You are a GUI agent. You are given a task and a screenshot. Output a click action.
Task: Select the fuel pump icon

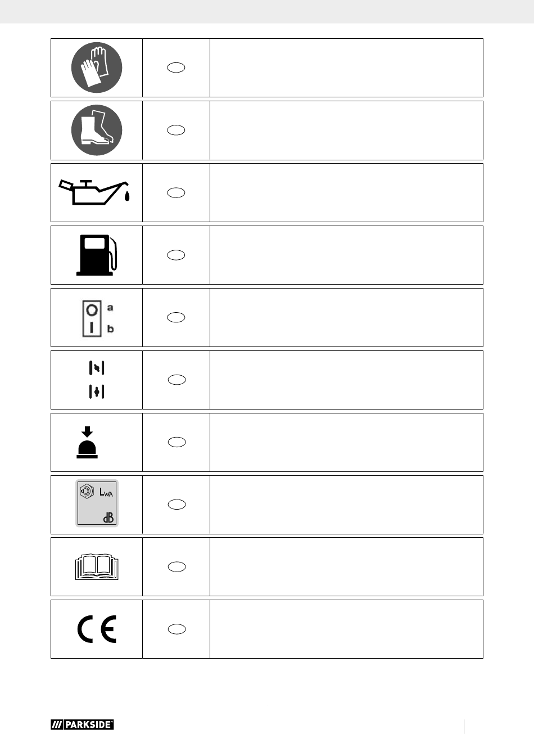(x=97, y=255)
